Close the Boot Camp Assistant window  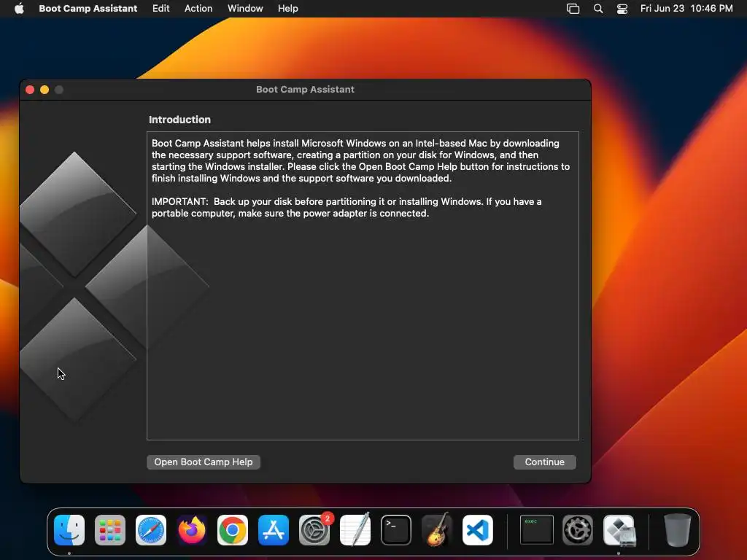pos(30,90)
